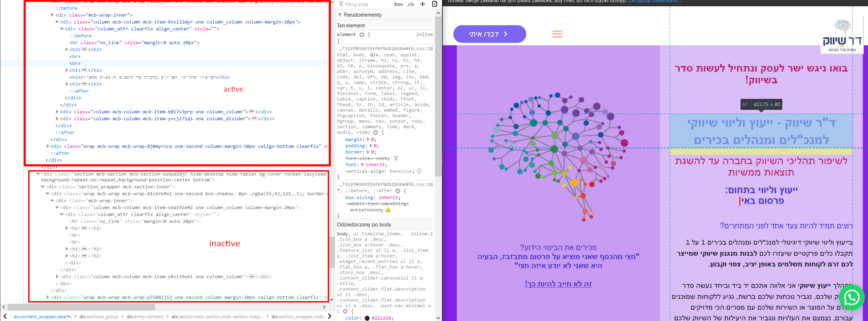Click markup horizontal scrollbar left arrow

(x=3, y=307)
